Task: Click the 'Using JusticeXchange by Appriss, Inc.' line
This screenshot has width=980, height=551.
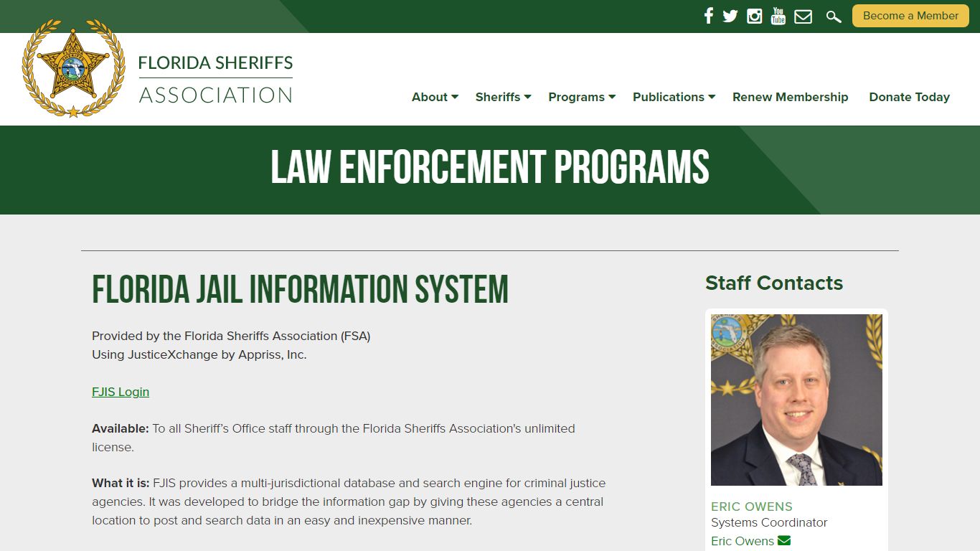Action: tap(199, 354)
